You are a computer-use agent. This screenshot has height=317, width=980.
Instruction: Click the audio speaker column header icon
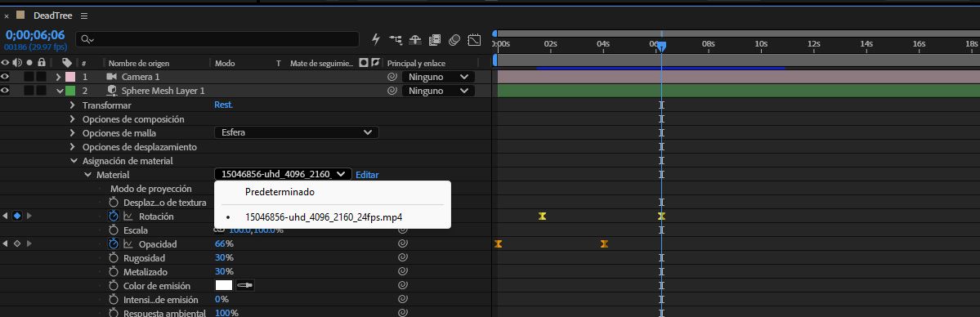coord(17,63)
